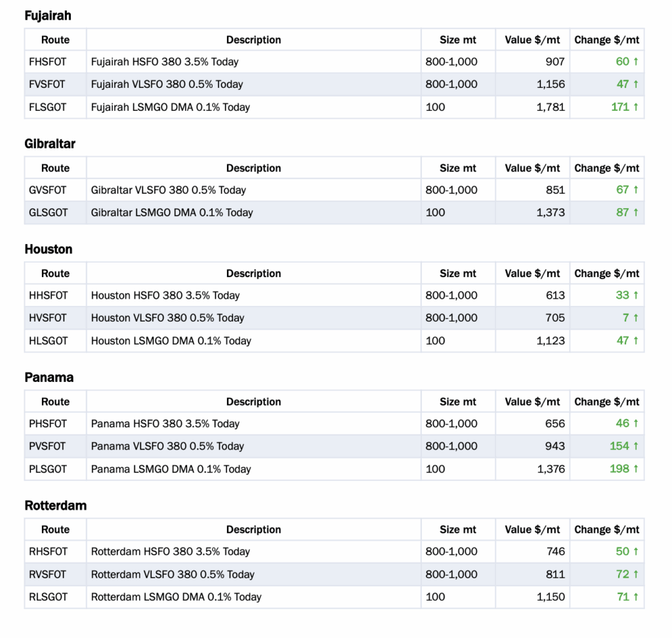672x638 pixels.
Task: Click the GLSGOT route code
Action: pyautogui.click(x=48, y=213)
